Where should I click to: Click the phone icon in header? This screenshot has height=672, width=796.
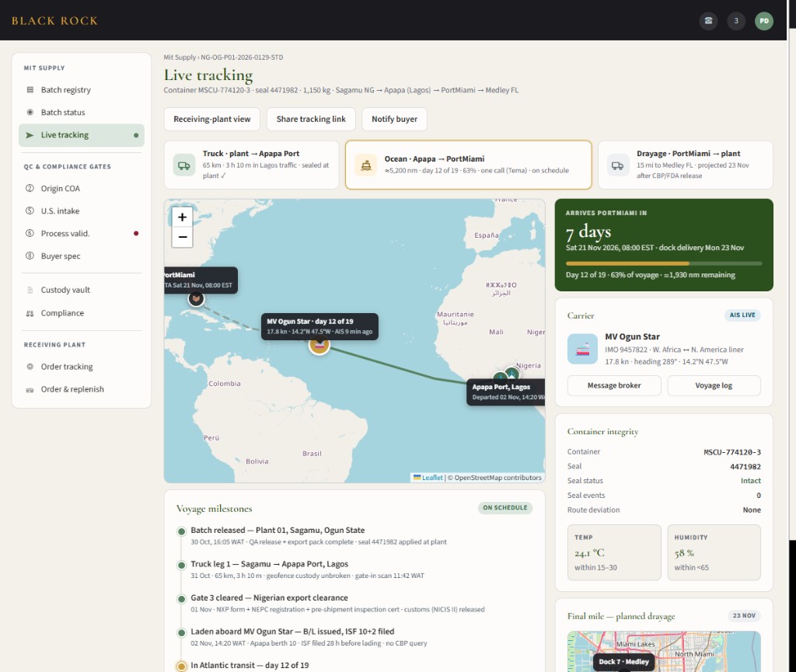(708, 21)
